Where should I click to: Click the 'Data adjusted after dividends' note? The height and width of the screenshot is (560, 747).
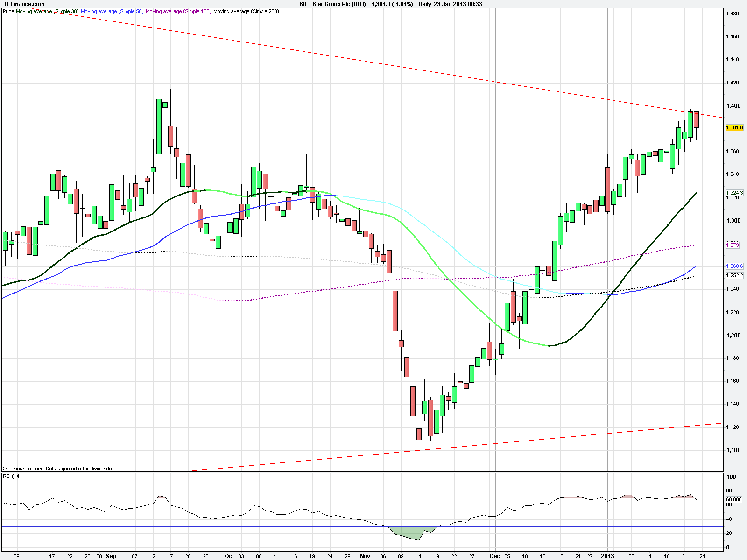78,469
